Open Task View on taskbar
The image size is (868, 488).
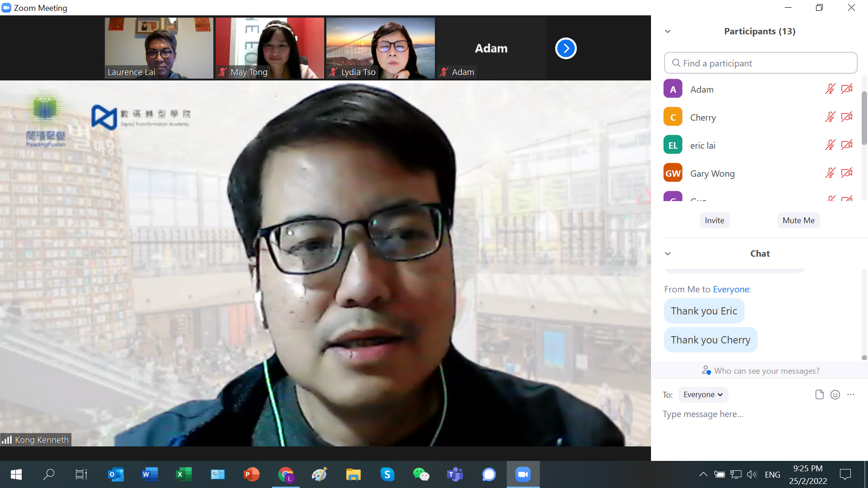click(81, 474)
